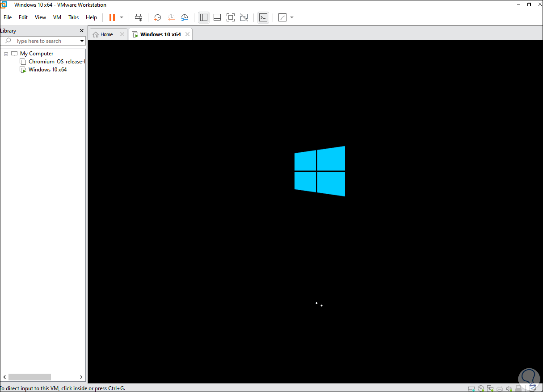The width and height of the screenshot is (543, 392).
Task: Select the Chromium_OS_release virtual machine
Action: [x=56, y=62]
